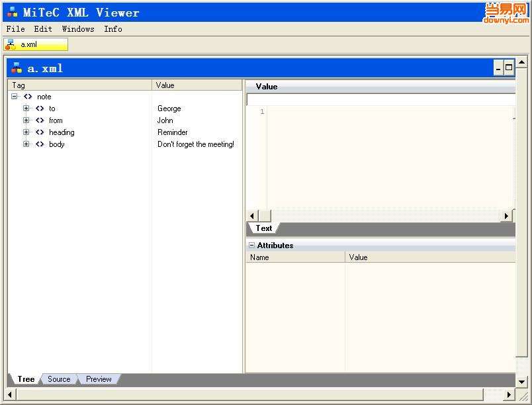
Task: Select the a.xml document button in toolbar
Action: (x=36, y=44)
